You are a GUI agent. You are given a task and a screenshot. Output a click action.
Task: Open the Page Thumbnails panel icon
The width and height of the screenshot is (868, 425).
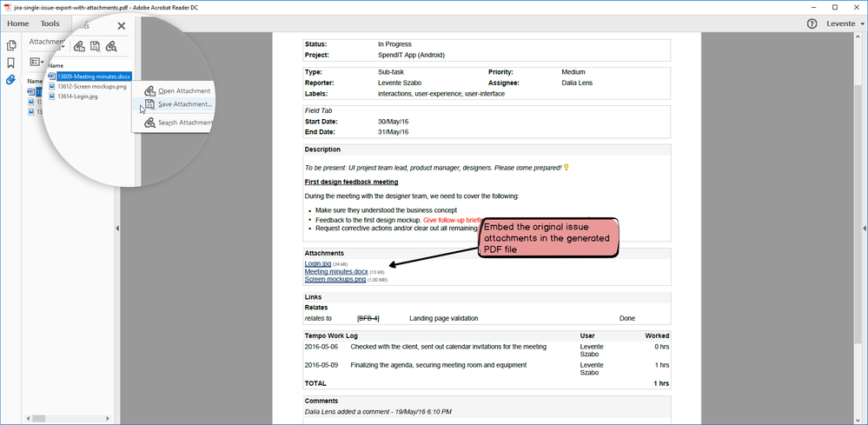tap(10, 45)
